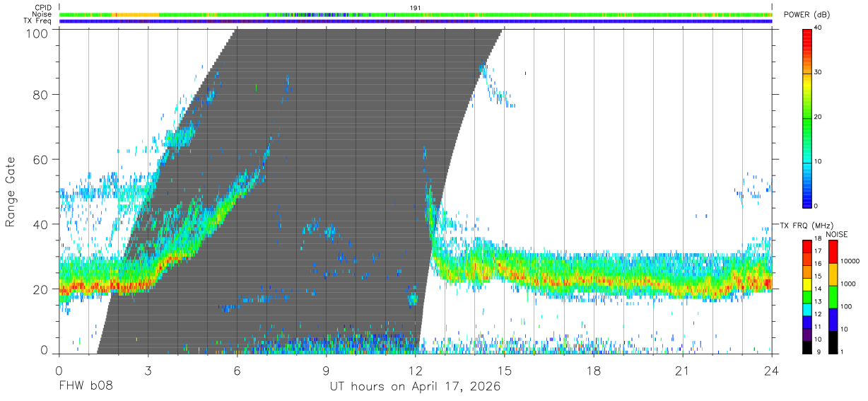Click the TX Freq row label
Screen dimensions: 868x401
37,21
